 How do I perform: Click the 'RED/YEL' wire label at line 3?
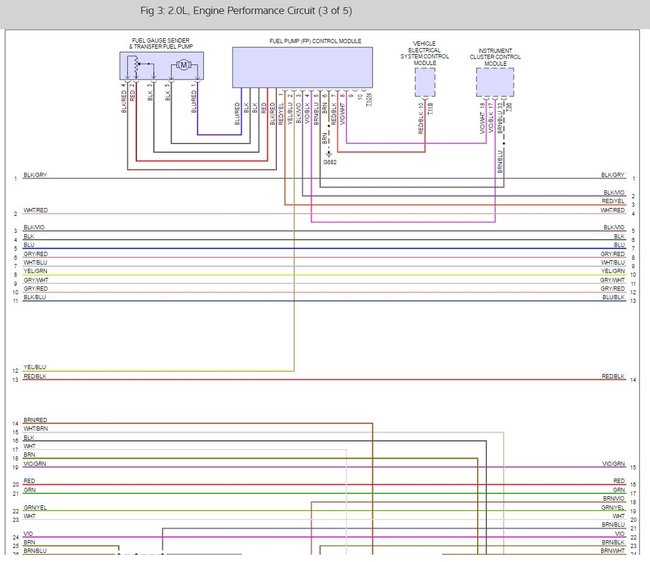tap(614, 201)
